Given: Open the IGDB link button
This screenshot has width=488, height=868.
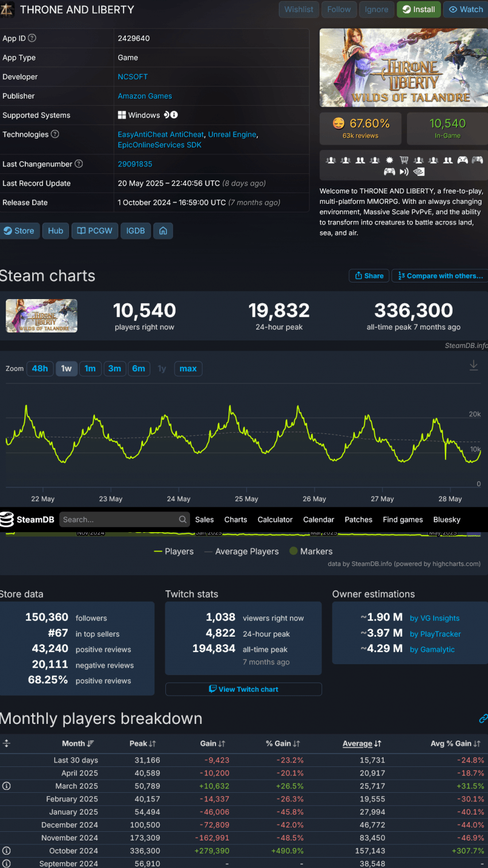Looking at the screenshot, I should 135,231.
